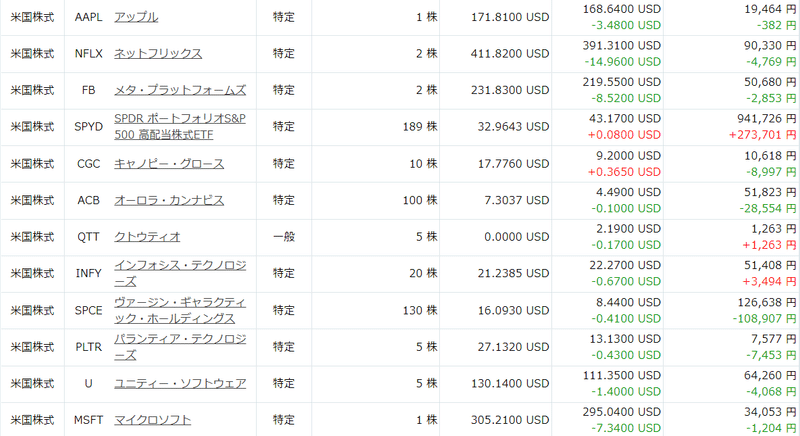Open the パランティア・テクノロジーズ link
Viewport: 800px width, 436px height.
[180, 347]
